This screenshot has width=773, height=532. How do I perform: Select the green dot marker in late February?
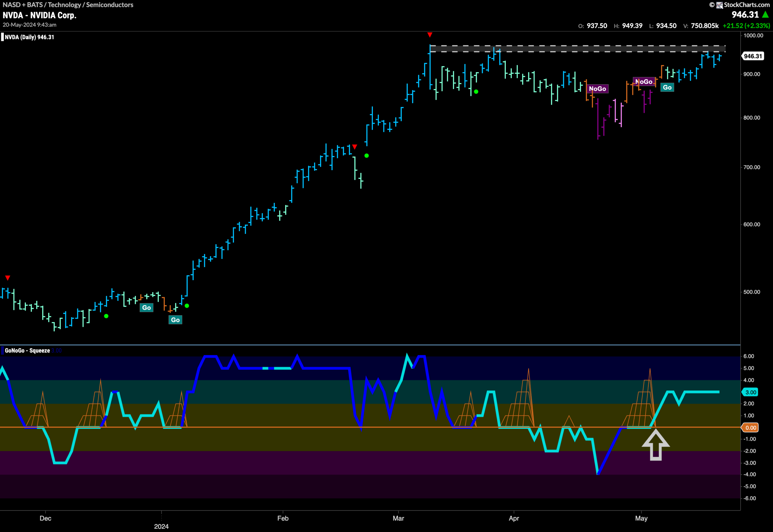367,156
